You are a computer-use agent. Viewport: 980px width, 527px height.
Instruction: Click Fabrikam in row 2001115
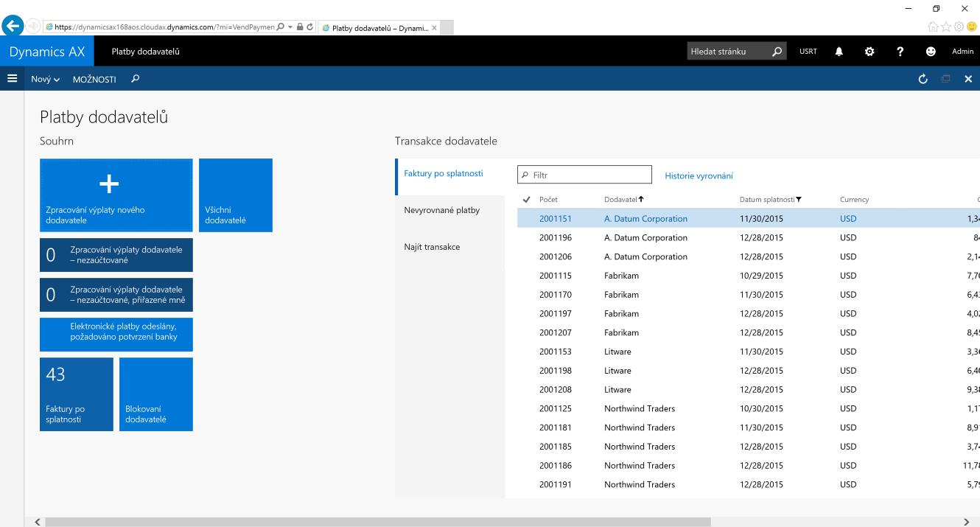(x=621, y=276)
